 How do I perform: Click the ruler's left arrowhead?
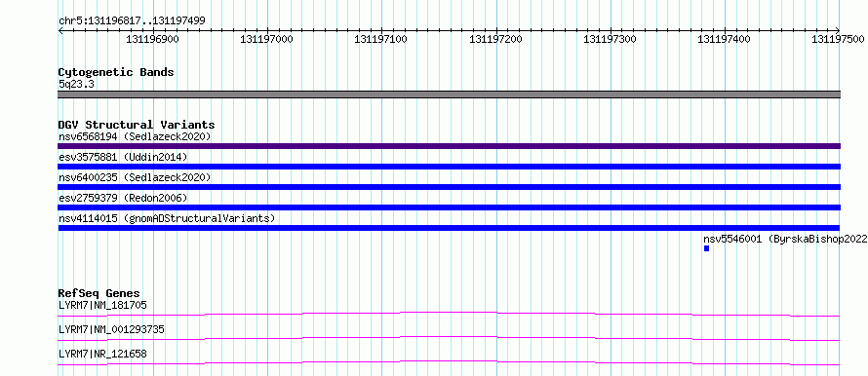click(60, 31)
